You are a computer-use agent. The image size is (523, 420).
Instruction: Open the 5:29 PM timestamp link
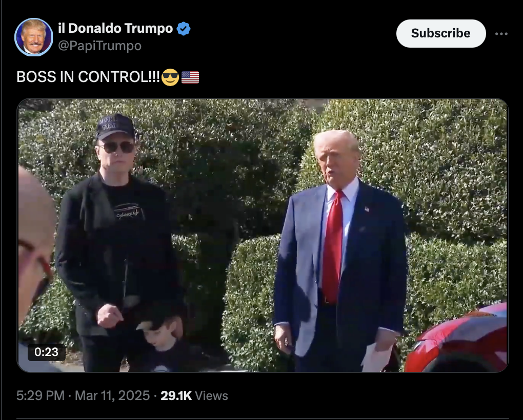click(x=41, y=396)
